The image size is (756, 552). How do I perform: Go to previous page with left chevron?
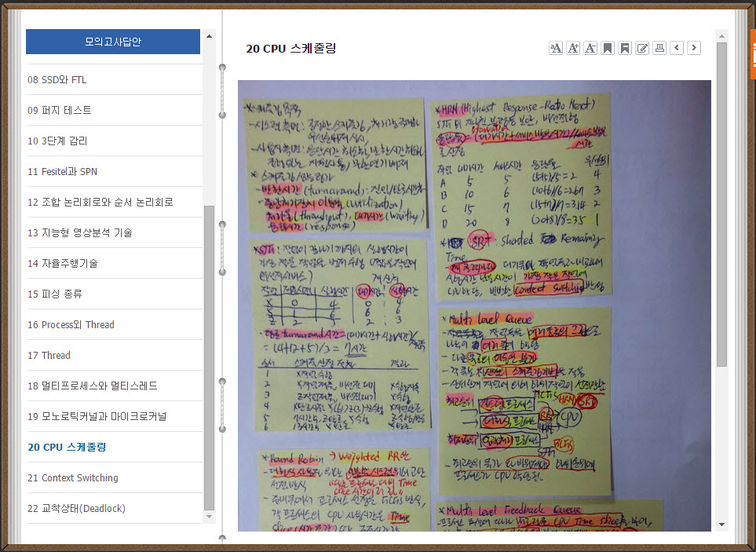pyautogui.click(x=677, y=48)
